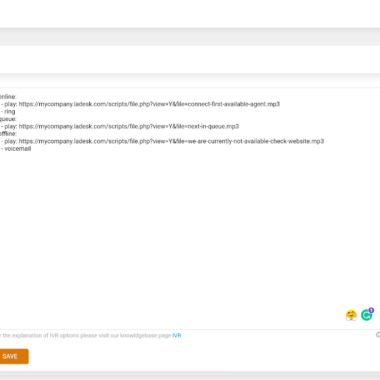Click the next-in-queue.mp3 play line

click(120, 126)
